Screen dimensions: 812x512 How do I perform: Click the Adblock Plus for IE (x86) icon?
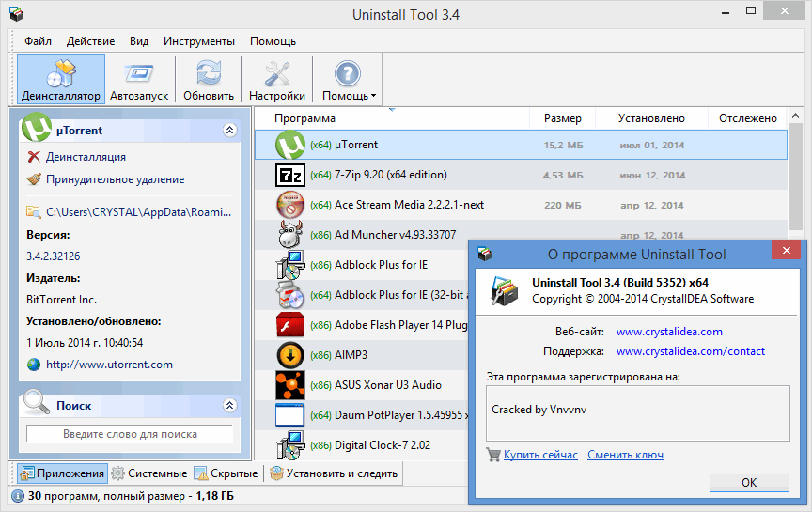point(290,265)
